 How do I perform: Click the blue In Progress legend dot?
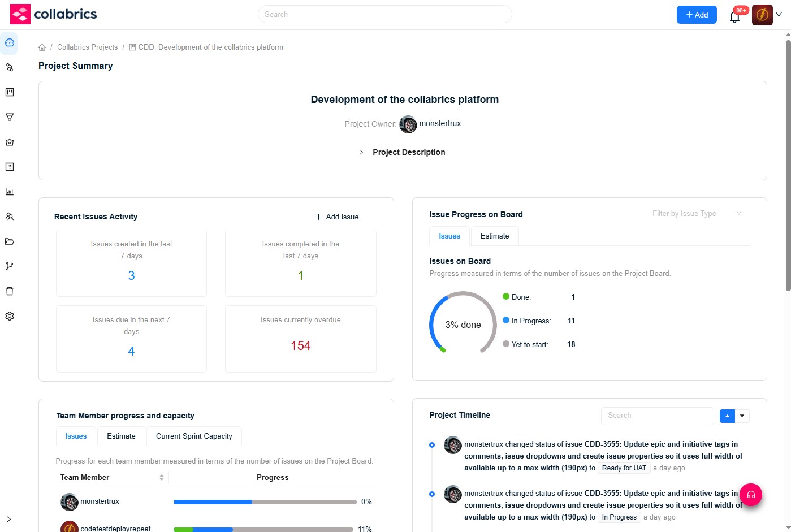click(506, 320)
